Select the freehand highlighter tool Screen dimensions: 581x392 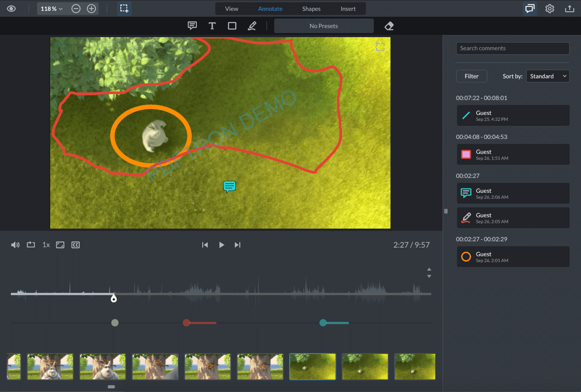click(x=252, y=26)
